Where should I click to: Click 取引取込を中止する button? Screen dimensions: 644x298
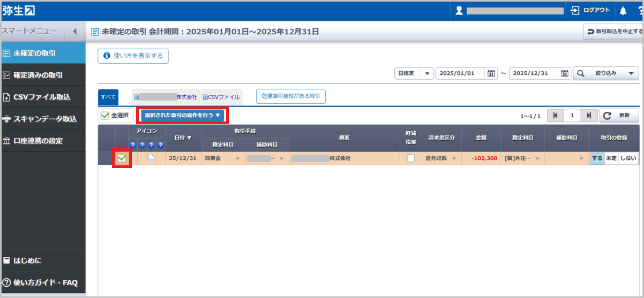[613, 32]
